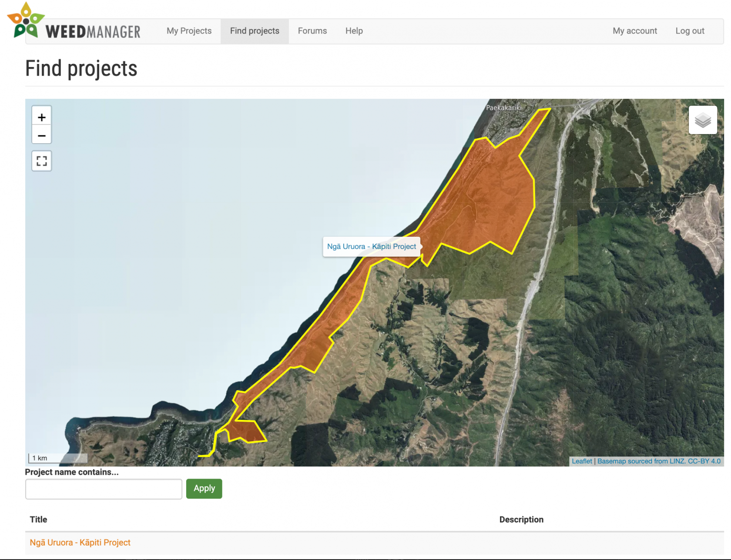This screenshot has height=560, width=731.
Task: Open Basemap sourced from LINZ link
Action: click(659, 461)
